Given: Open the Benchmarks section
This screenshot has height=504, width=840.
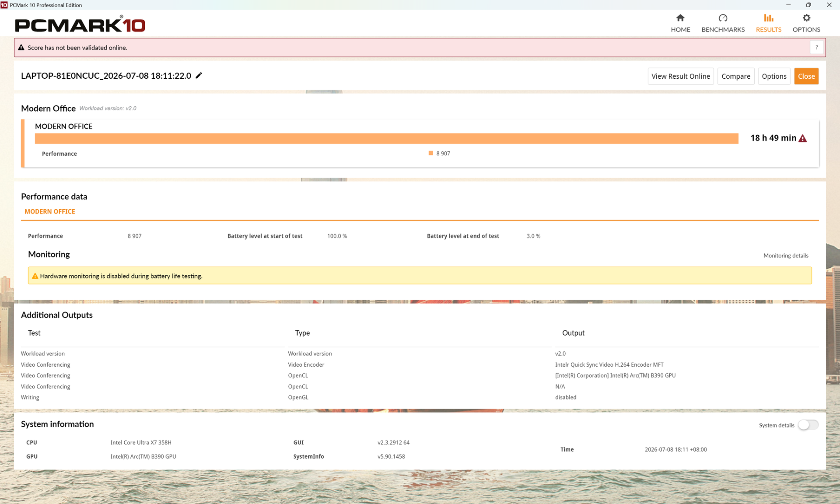Looking at the screenshot, I should (723, 23).
